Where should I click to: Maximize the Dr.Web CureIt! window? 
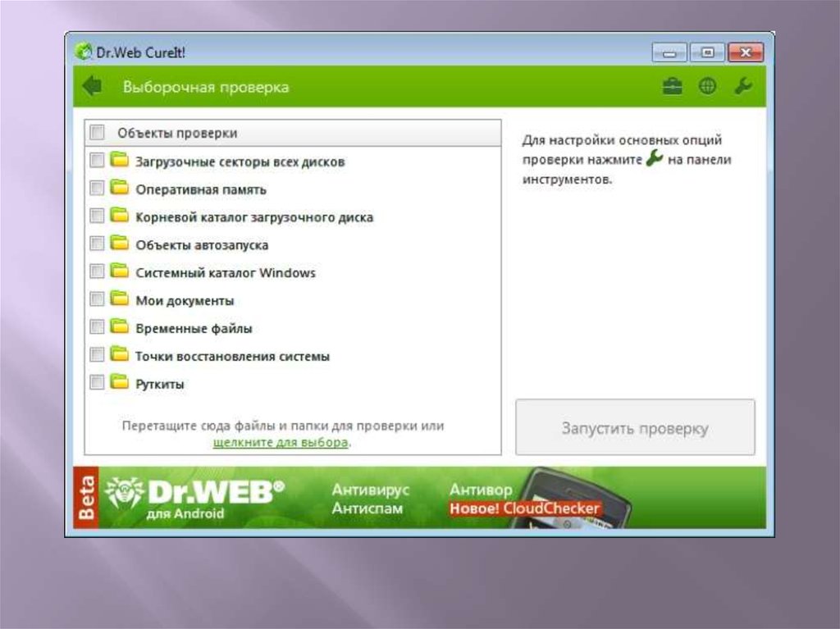[707, 52]
